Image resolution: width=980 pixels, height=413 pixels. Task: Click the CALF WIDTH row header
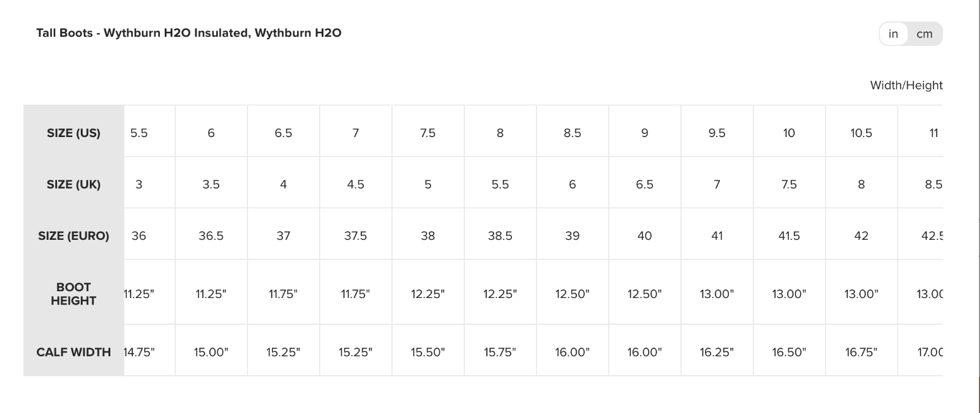tap(73, 352)
